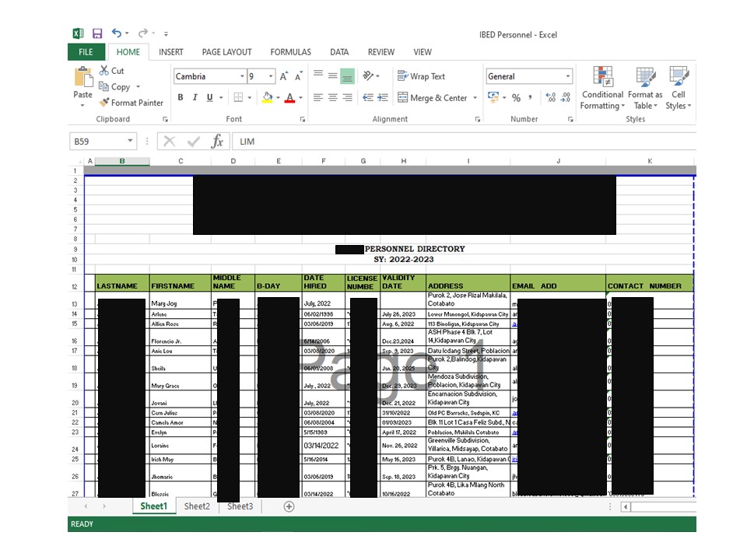Apply the yellow Fill Color bucket
Image resolution: width=747 pixels, height=560 pixels.
click(268, 98)
